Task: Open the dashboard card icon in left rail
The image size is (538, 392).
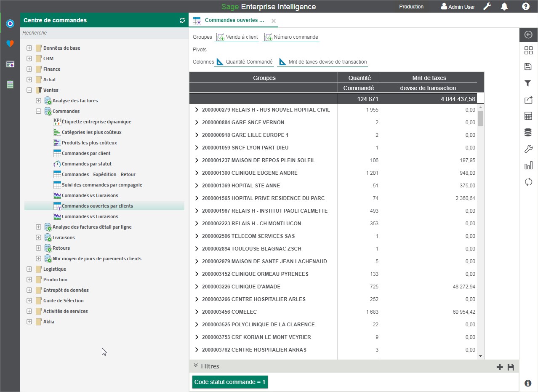Action: [10, 64]
